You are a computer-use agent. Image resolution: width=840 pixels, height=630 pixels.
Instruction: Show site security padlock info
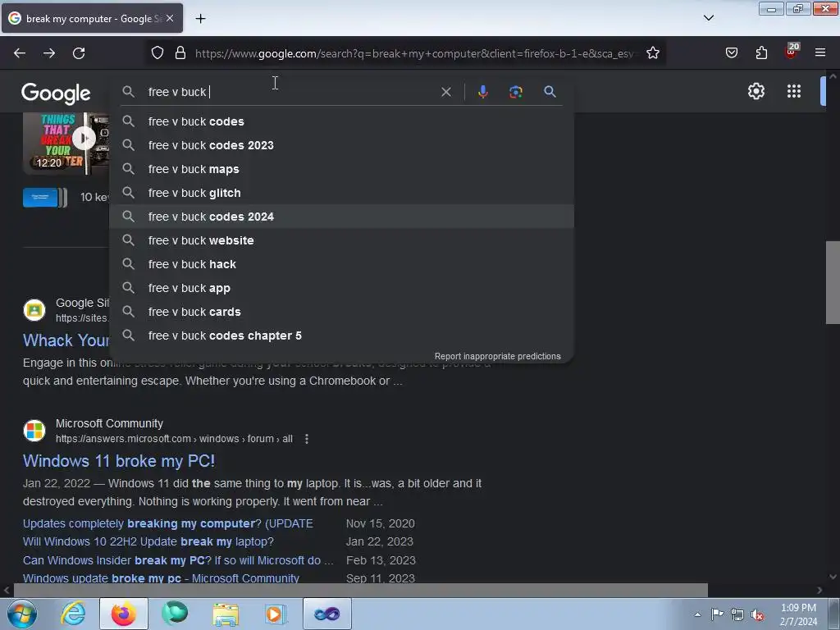(180, 53)
